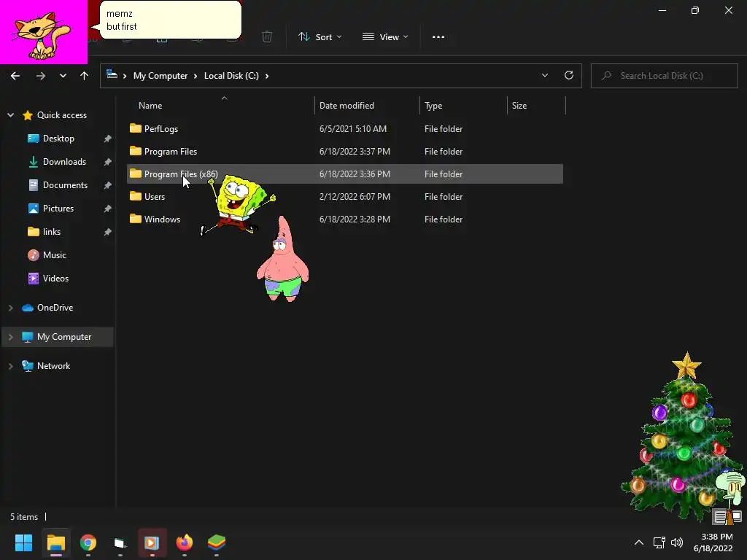
Task: Click the network status tray icon
Action: click(659, 542)
